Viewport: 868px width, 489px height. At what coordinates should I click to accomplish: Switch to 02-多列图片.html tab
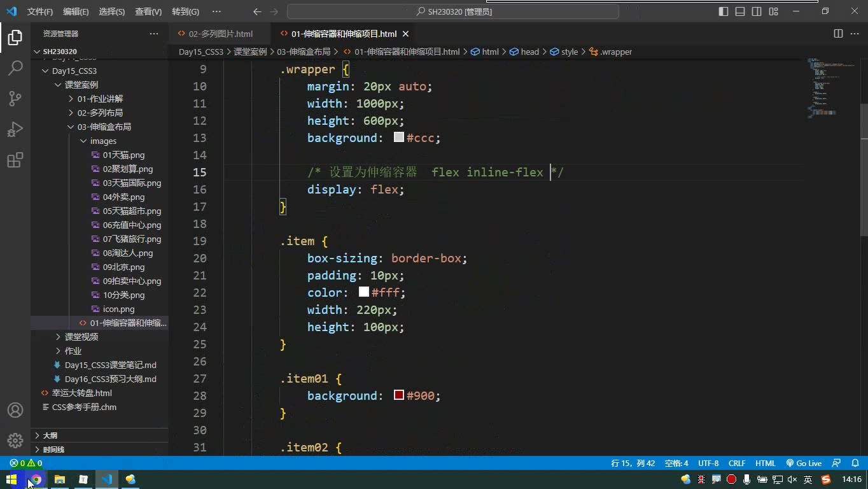pyautogui.click(x=220, y=34)
